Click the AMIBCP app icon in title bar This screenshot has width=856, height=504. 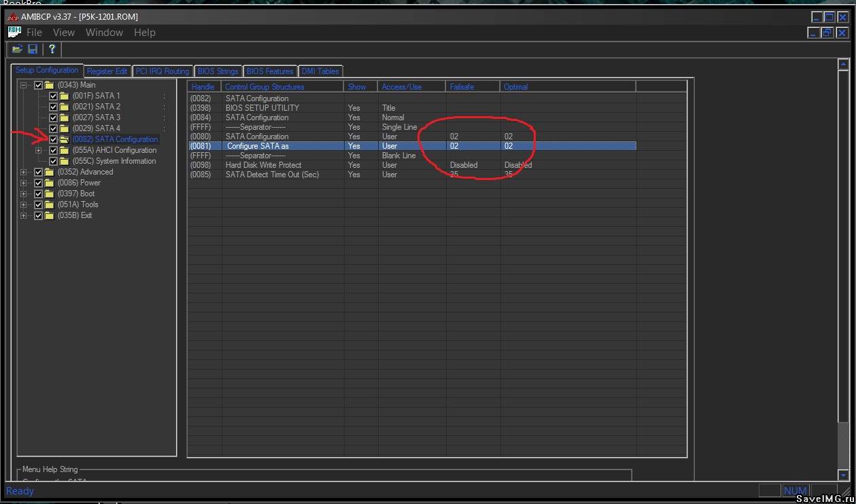coord(12,16)
